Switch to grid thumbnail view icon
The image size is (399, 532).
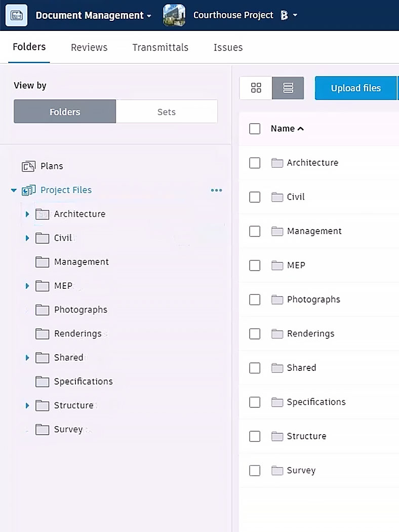(x=256, y=88)
